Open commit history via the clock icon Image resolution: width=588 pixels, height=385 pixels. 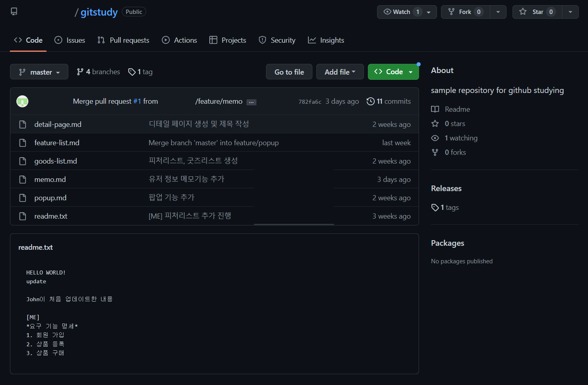pos(370,101)
